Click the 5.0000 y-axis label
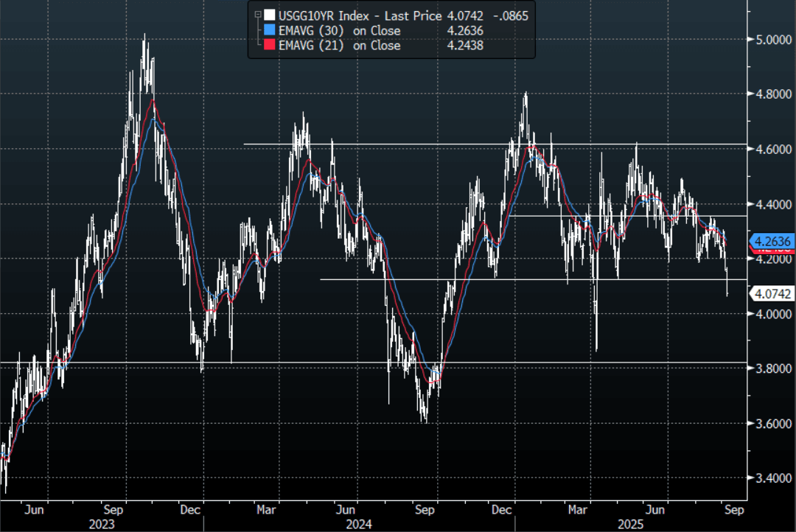796x532 pixels. 770,40
